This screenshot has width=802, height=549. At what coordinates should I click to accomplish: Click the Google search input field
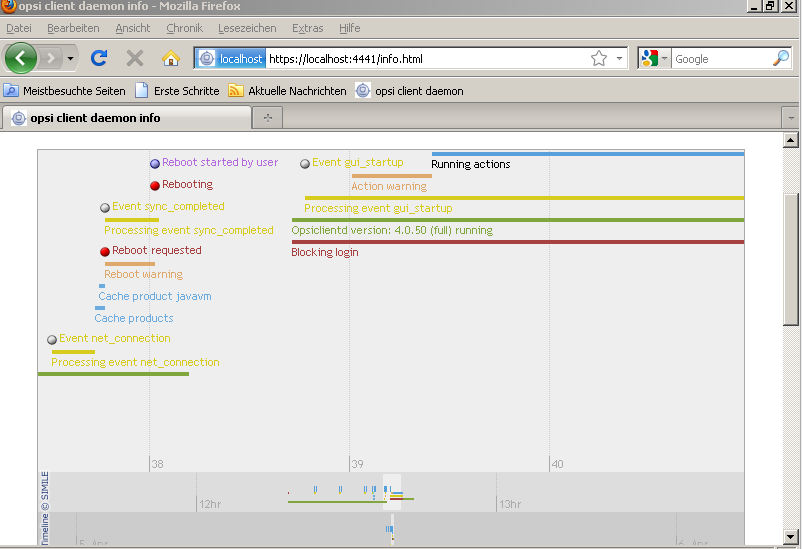click(721, 59)
